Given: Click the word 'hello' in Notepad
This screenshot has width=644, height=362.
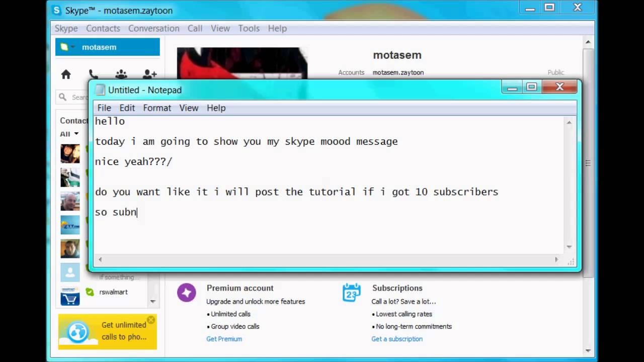Looking at the screenshot, I should (110, 121).
